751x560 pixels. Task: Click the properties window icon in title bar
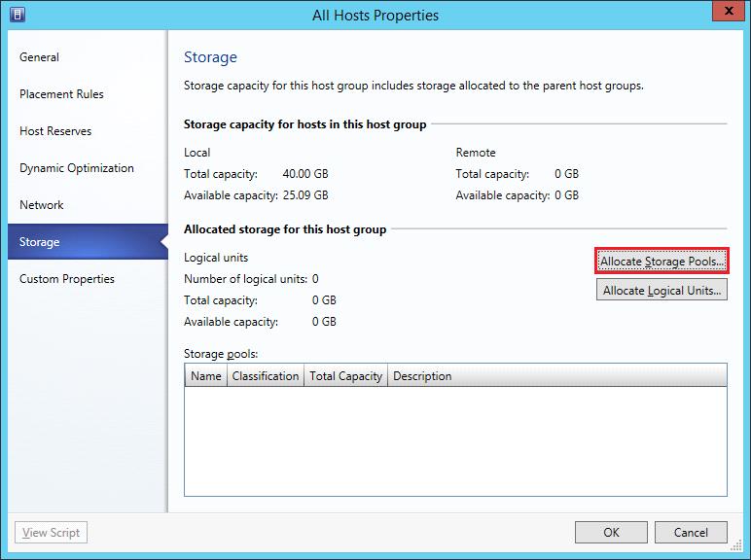coord(18,15)
